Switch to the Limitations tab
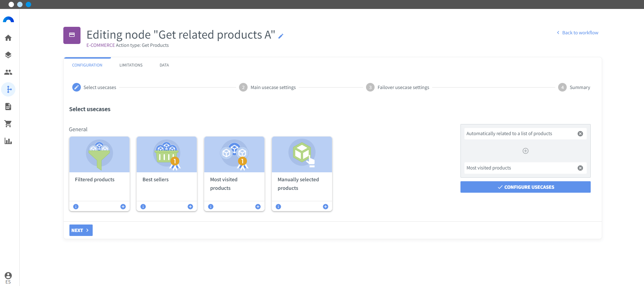 tap(131, 65)
